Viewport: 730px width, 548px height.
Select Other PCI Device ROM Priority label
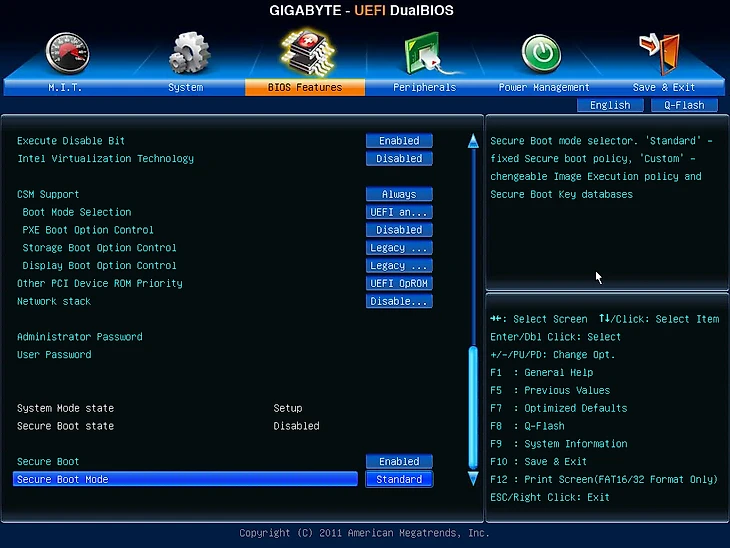(100, 284)
